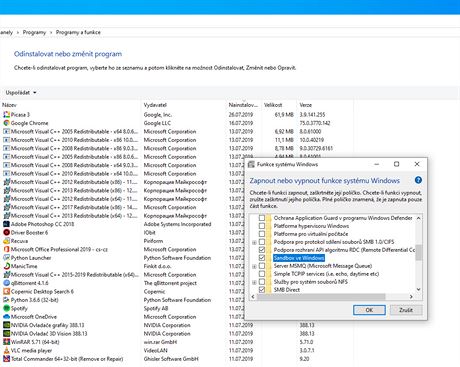Click the WinRAR 5.71 icon
Image resolution: width=460 pixels, height=367 pixels.
pyautogui.click(x=6, y=342)
